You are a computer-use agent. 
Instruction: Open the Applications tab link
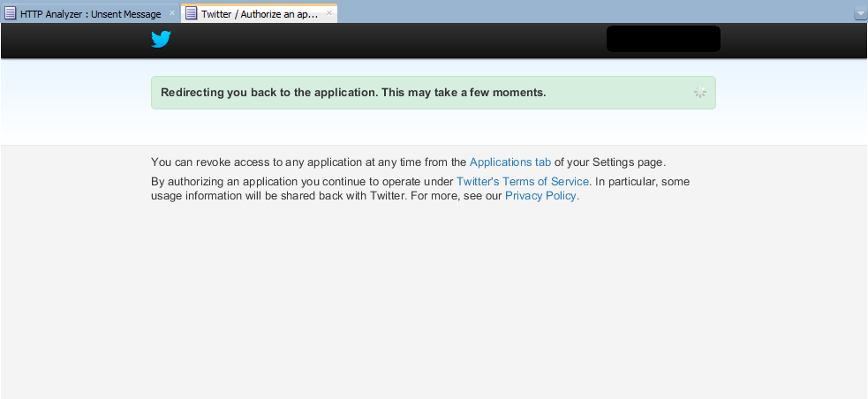pyautogui.click(x=509, y=162)
